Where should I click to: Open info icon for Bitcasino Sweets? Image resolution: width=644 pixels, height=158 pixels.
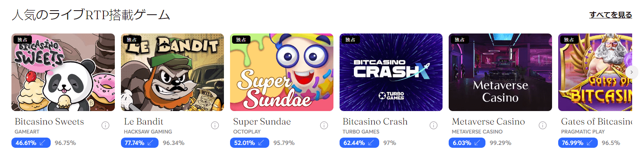[x=105, y=125]
